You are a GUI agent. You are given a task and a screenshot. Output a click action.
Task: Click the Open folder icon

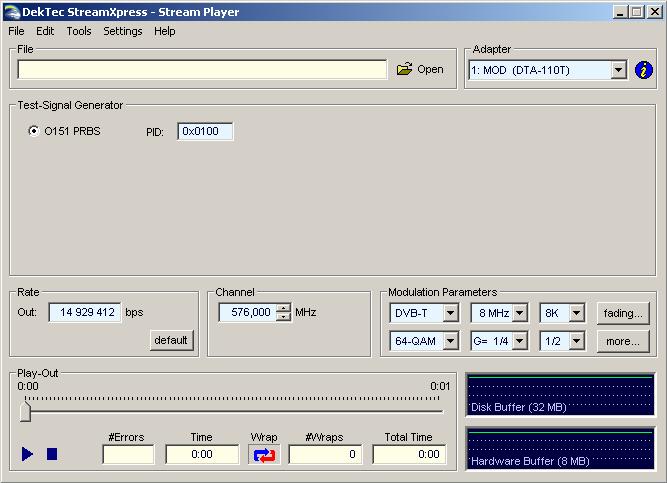click(x=404, y=69)
